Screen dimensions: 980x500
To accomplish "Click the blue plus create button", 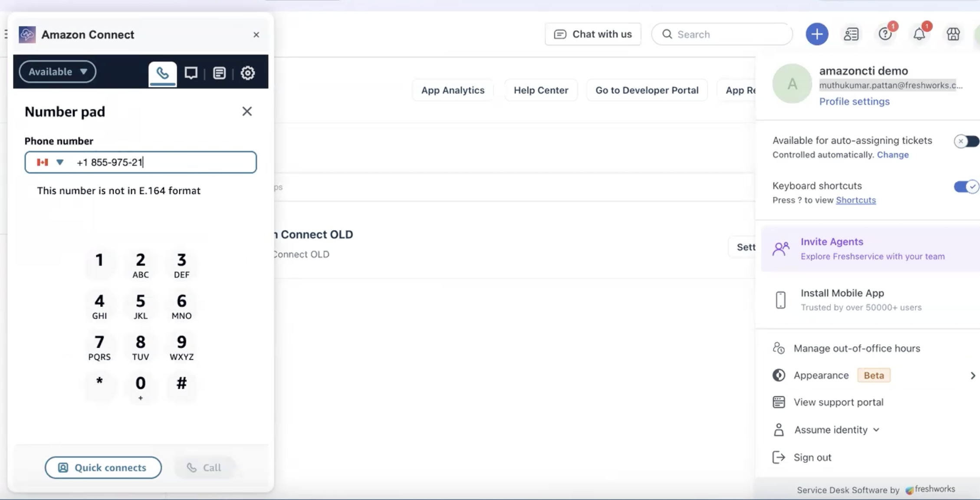I will coord(816,34).
